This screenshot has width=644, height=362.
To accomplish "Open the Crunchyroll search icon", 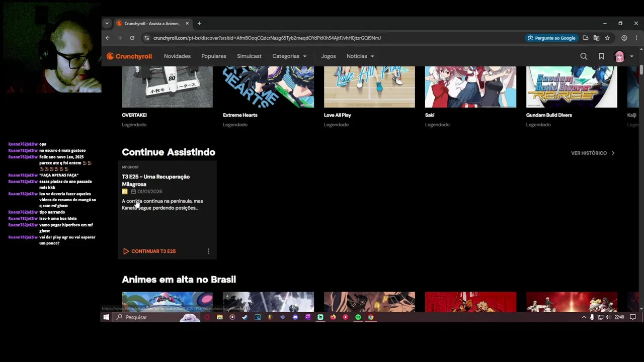I will [584, 56].
